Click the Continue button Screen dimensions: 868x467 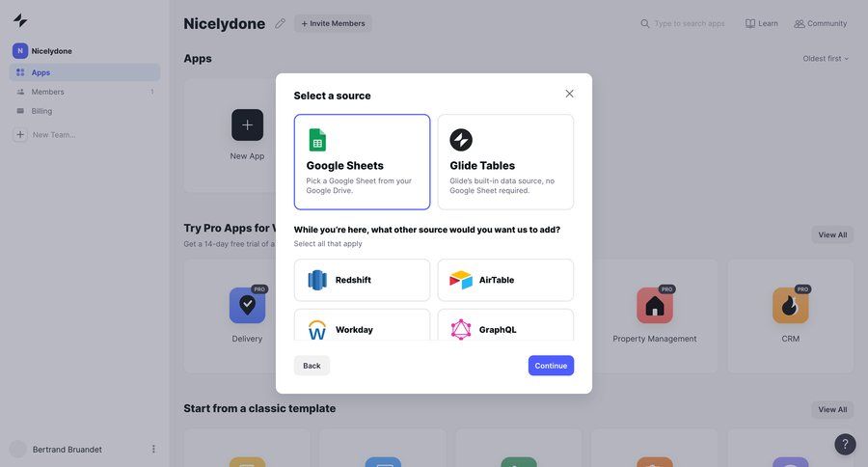(551, 366)
